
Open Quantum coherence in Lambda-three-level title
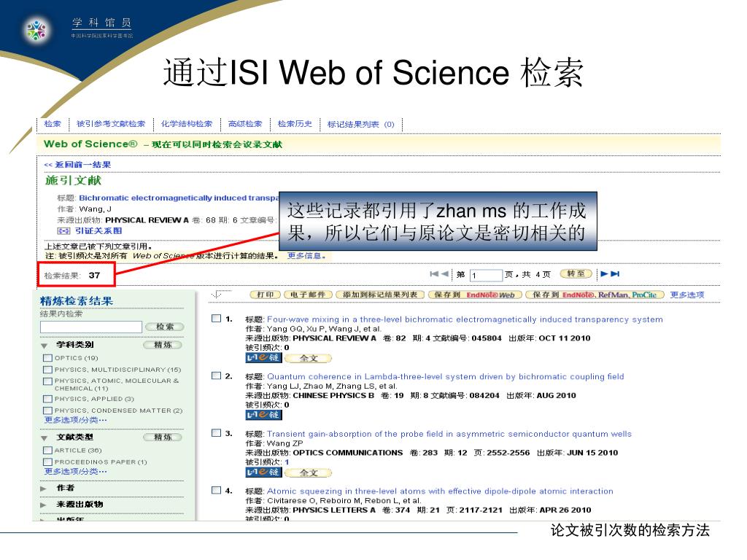click(x=446, y=376)
